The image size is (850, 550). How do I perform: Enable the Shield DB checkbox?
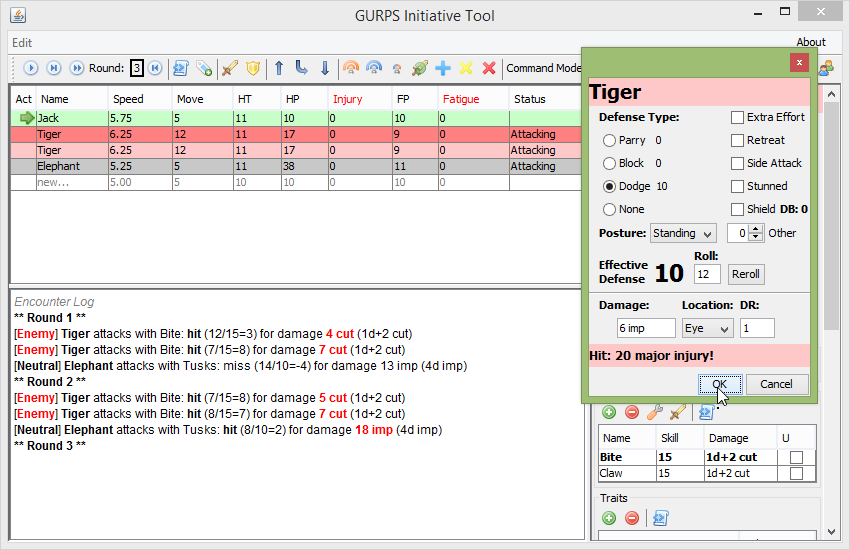click(737, 209)
